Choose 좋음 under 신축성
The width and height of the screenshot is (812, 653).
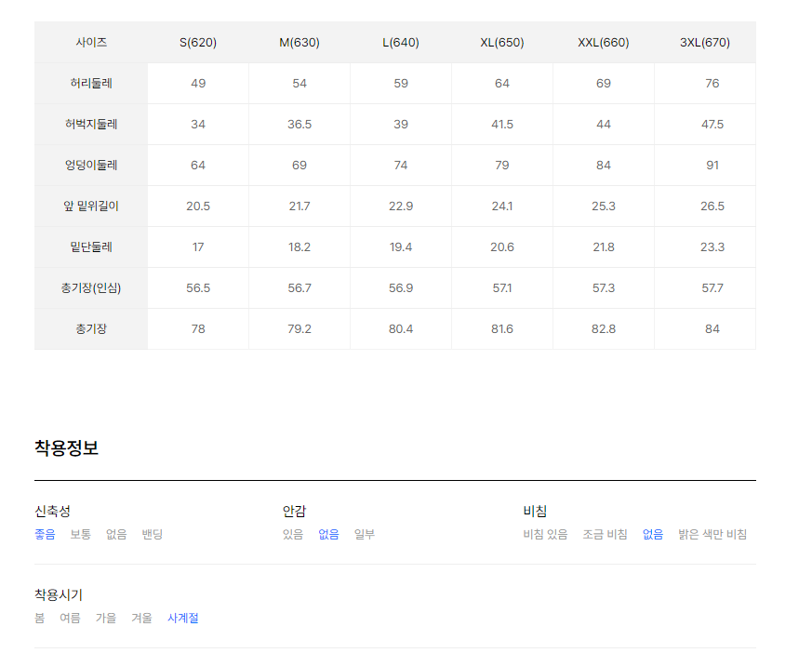45,534
